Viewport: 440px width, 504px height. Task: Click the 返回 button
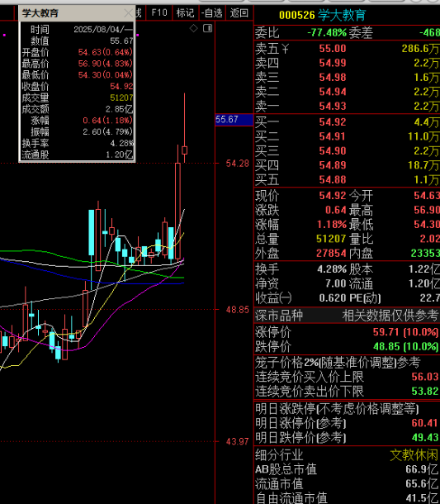pos(239,13)
